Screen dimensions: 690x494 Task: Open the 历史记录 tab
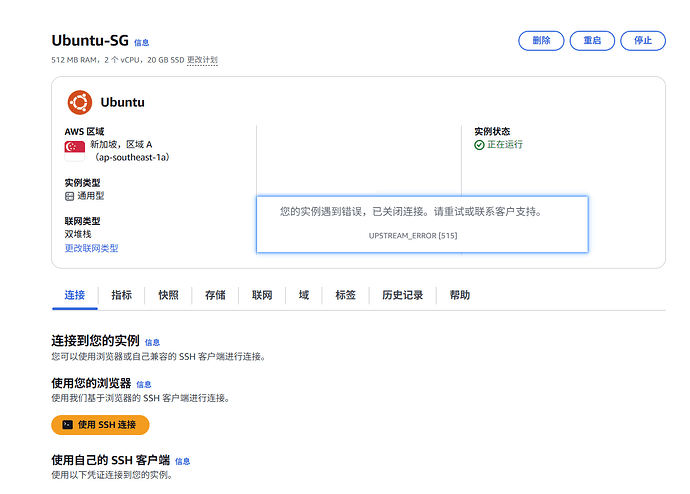[402, 295]
